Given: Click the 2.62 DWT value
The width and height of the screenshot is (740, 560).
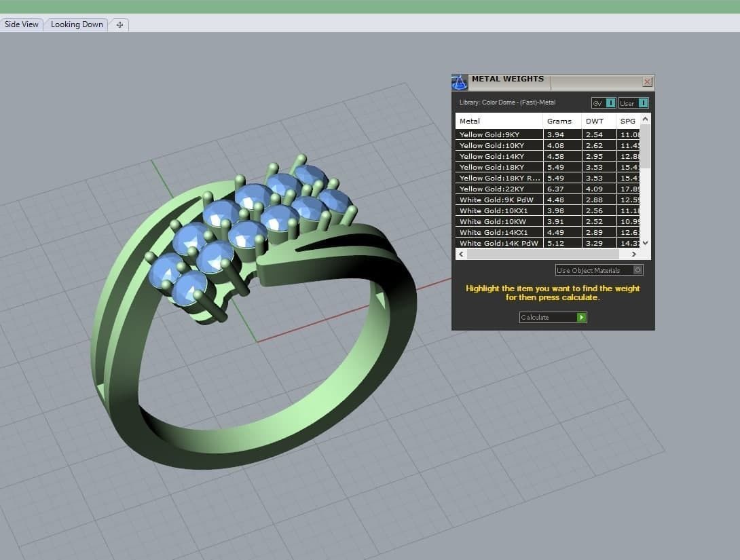Looking at the screenshot, I should point(594,145).
